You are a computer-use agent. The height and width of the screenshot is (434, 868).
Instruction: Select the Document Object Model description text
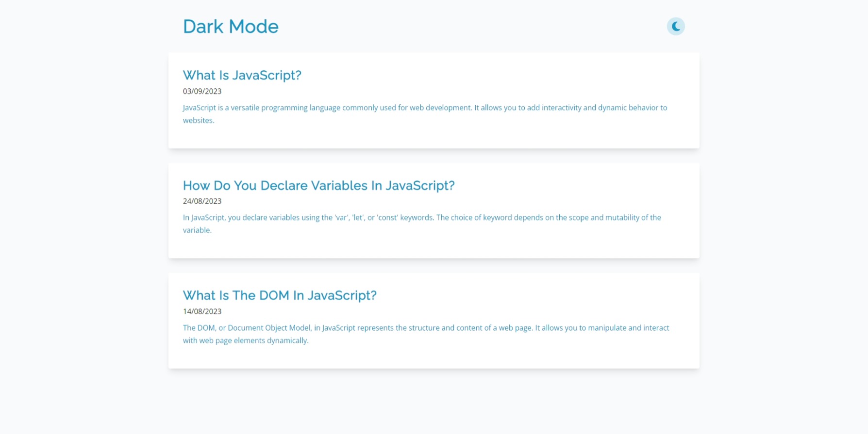tap(426, 334)
